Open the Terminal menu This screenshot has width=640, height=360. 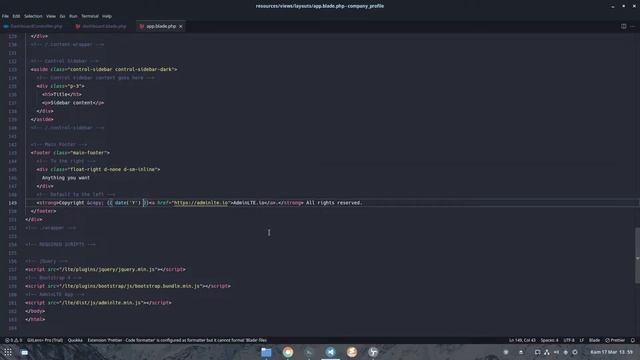tap(90, 16)
